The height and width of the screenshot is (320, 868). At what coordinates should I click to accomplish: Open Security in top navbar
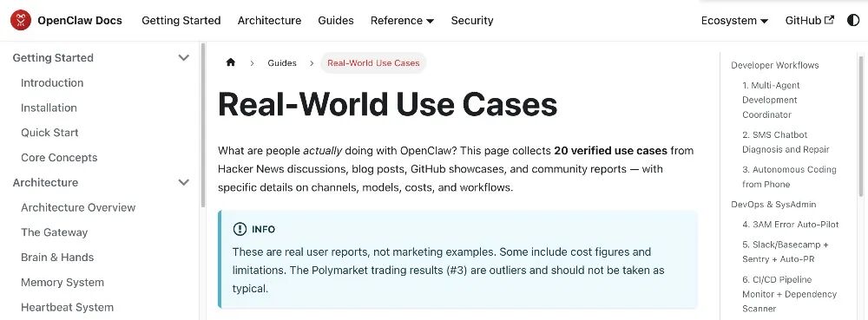[471, 21]
